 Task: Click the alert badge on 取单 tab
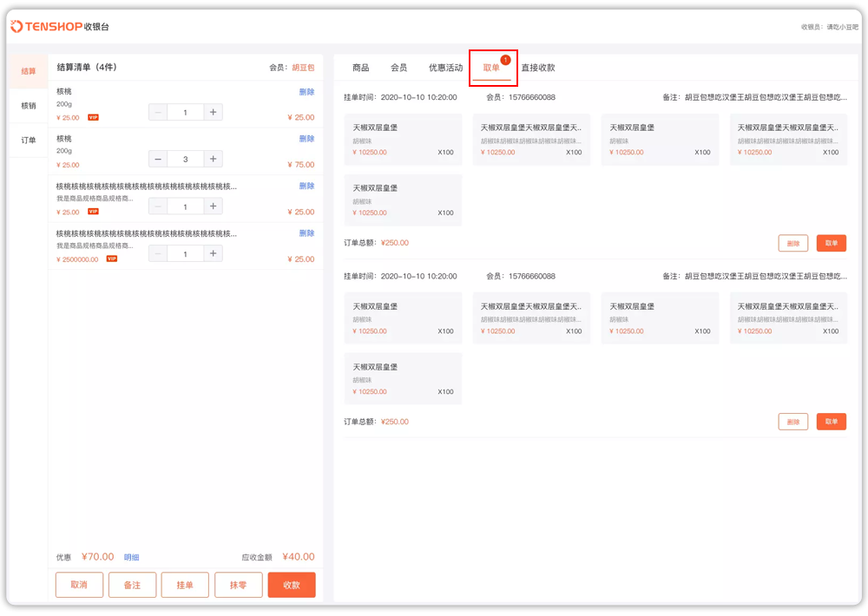pyautogui.click(x=506, y=60)
